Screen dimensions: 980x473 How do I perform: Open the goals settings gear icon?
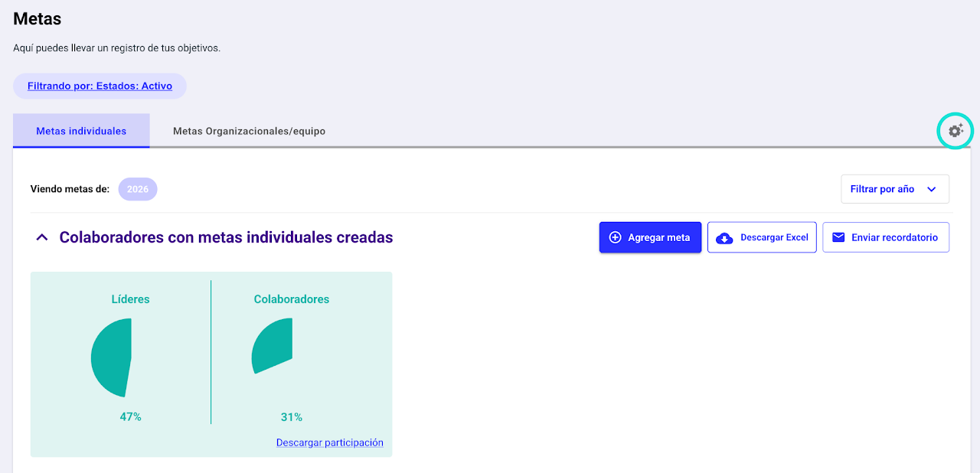click(955, 131)
